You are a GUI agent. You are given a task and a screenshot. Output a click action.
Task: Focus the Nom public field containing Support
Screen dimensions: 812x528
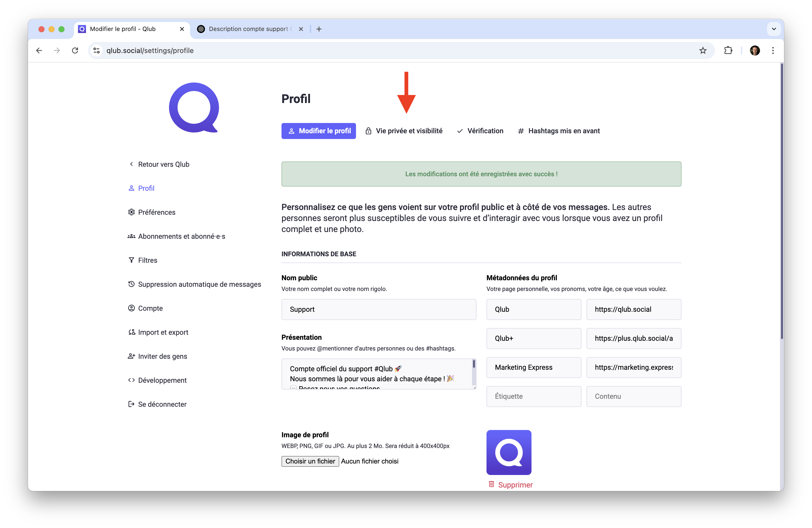tap(379, 309)
